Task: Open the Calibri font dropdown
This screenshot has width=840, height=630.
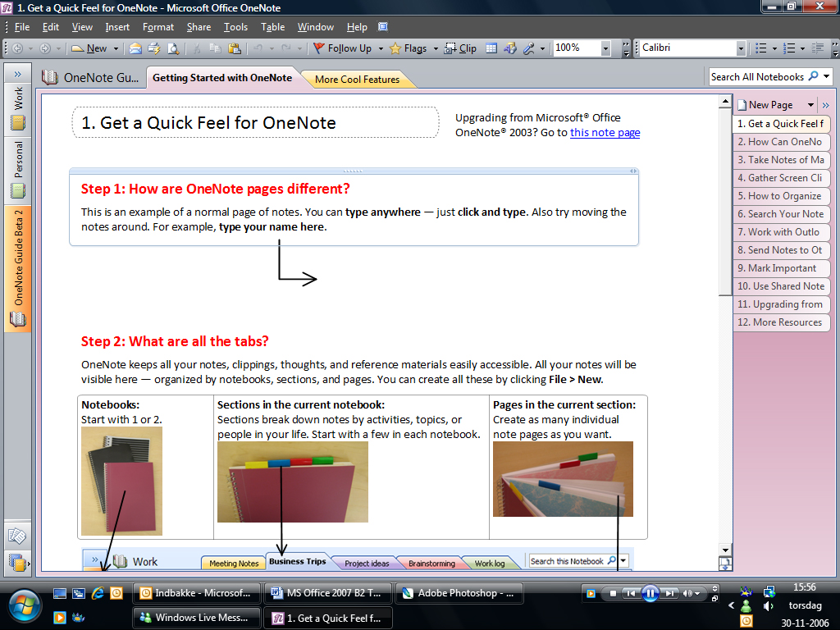Action: point(741,48)
